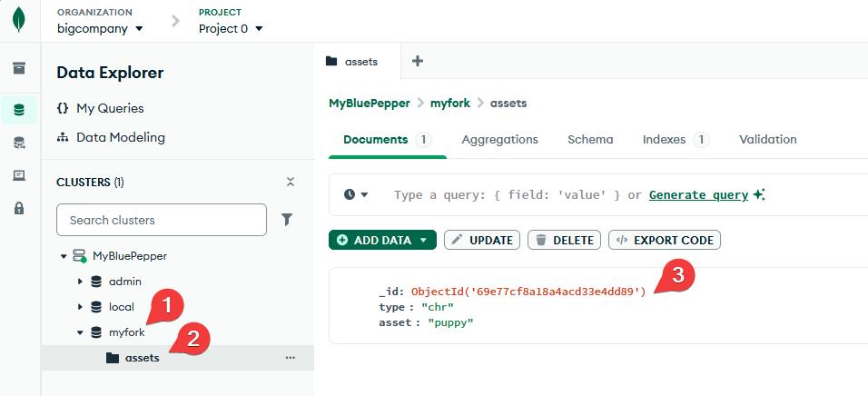Image resolution: width=868 pixels, height=396 pixels.
Task: Open the data services icon in sidebar
Action: click(x=19, y=144)
